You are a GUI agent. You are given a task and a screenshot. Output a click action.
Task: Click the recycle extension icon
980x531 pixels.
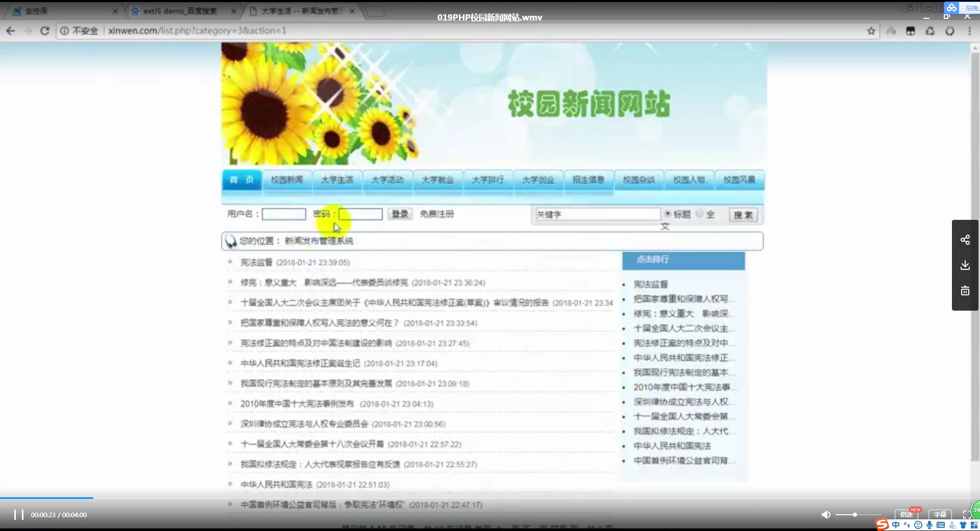pos(930,31)
